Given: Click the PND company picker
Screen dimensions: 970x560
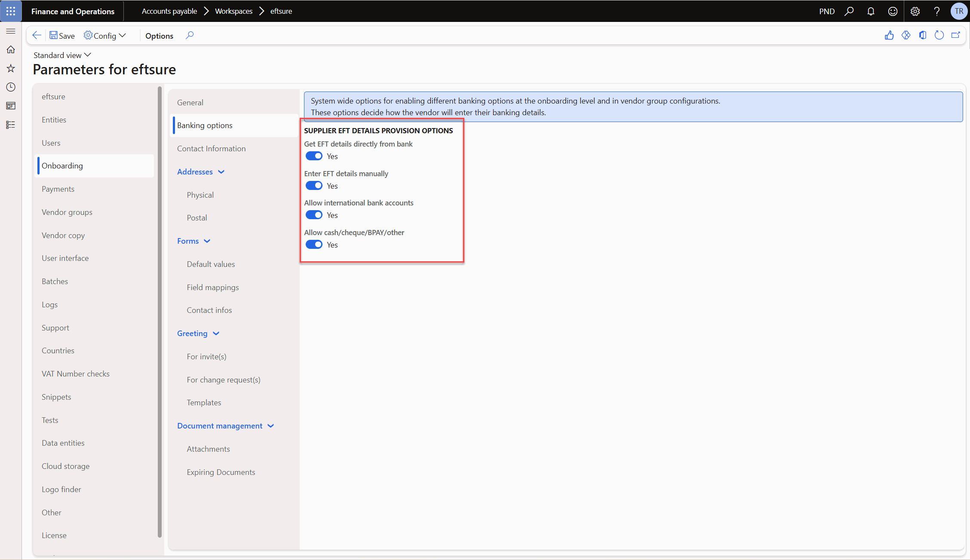Looking at the screenshot, I should pos(827,11).
